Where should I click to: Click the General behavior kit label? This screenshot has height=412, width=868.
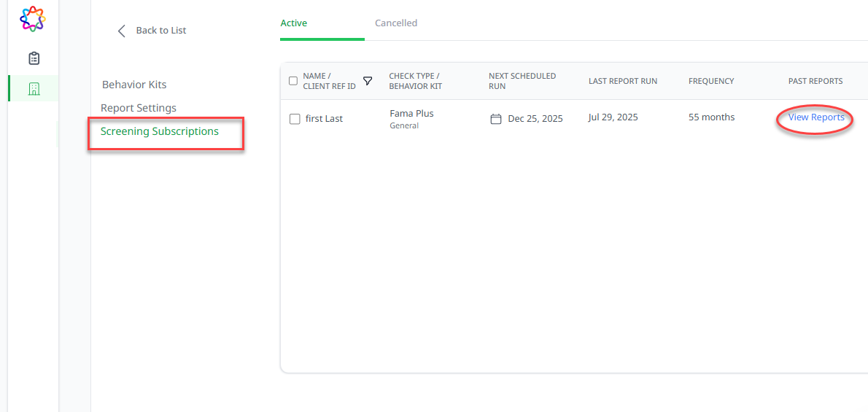click(404, 125)
